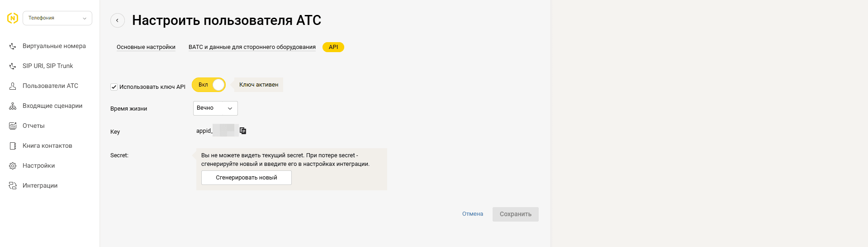Copy the API key to clipboard
Viewport: 868px width, 247px height.
(243, 131)
